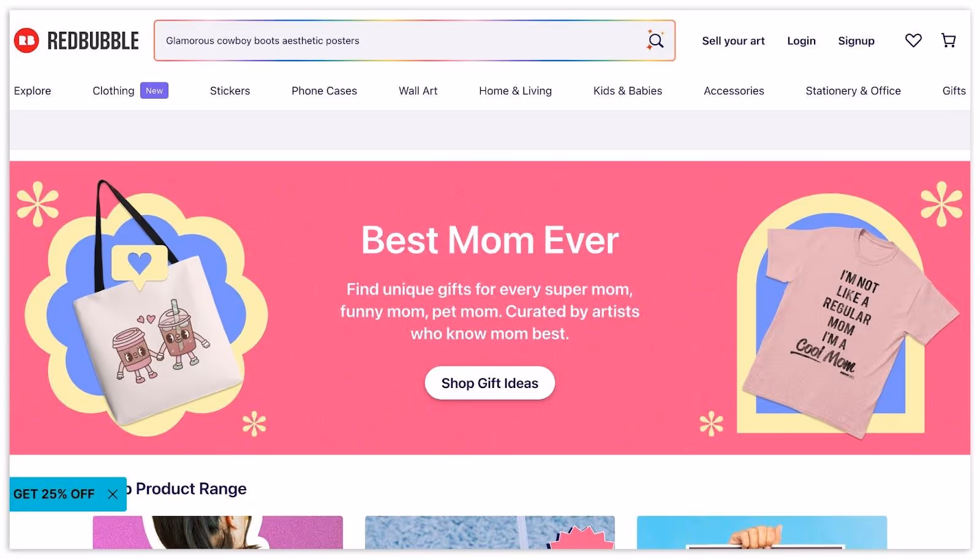980x559 pixels.
Task: Open the Kids & Babies category
Action: [628, 91]
